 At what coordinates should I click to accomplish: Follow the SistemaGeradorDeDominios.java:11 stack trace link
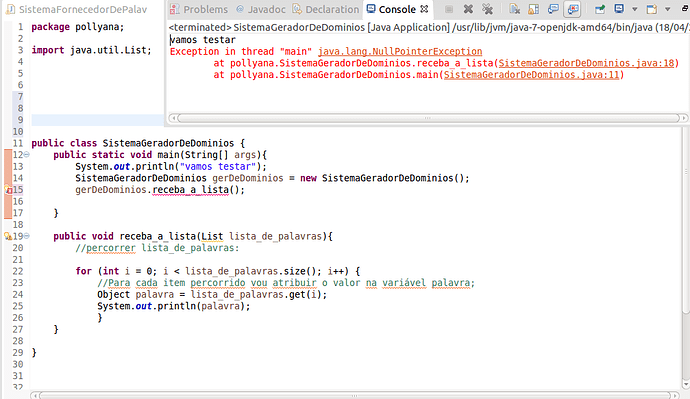pyautogui.click(x=532, y=75)
